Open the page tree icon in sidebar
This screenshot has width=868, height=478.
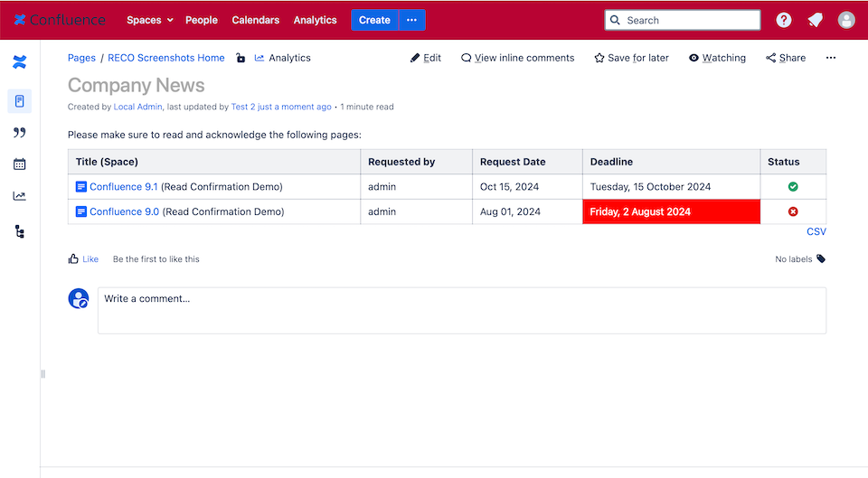[20, 231]
